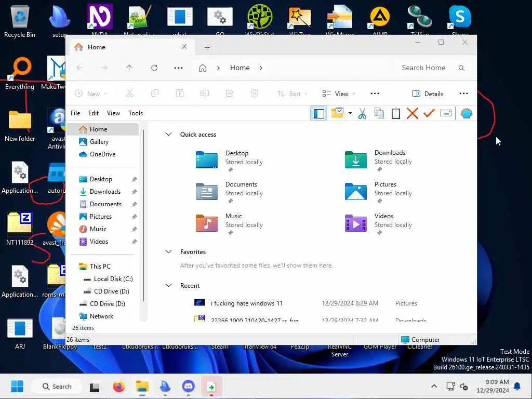Click the three-dots button beside Refresh
Screen dimensions: 532x399
pos(179,68)
